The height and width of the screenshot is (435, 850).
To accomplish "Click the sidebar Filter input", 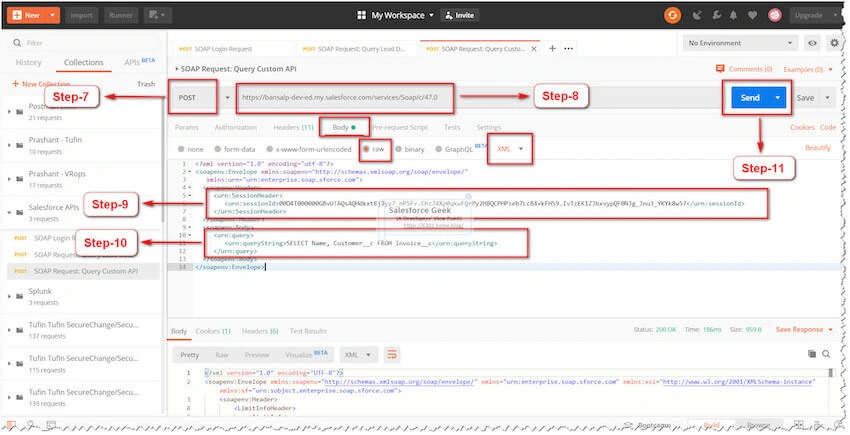I will tap(87, 43).
